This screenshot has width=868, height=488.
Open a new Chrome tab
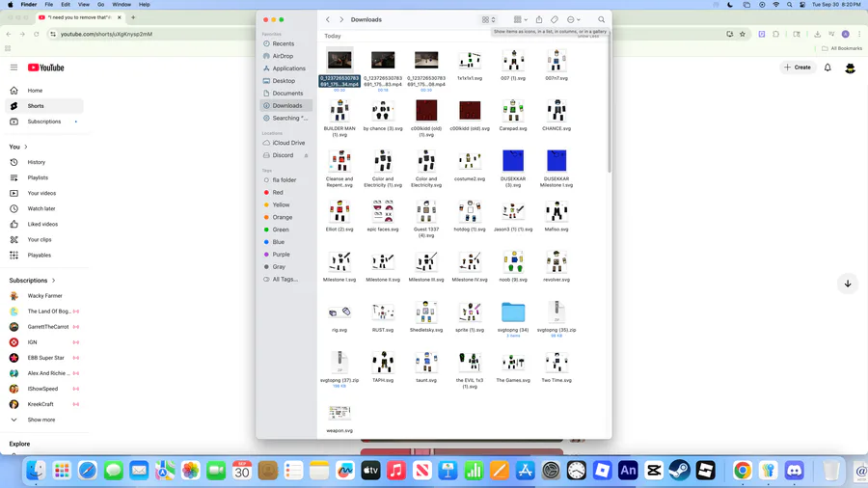click(x=133, y=17)
